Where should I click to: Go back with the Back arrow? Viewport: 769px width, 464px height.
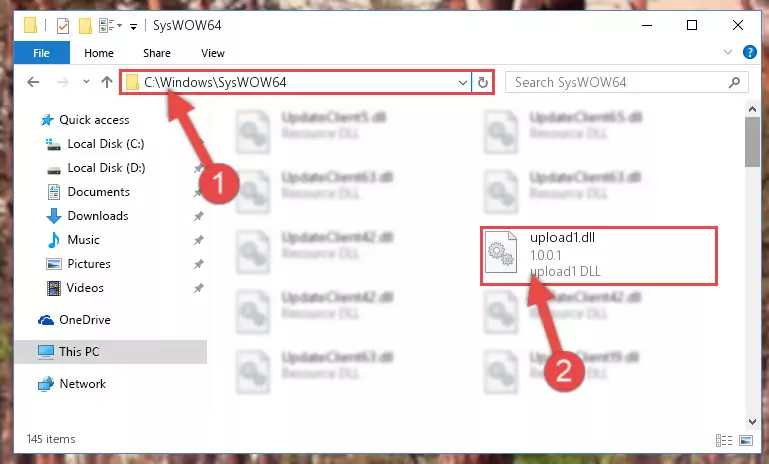[33, 82]
